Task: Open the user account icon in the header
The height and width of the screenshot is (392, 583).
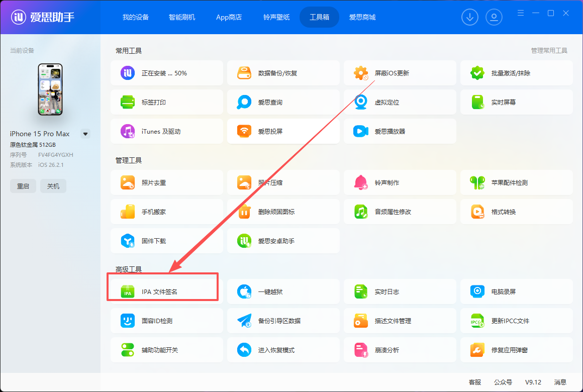Action: 494,17
